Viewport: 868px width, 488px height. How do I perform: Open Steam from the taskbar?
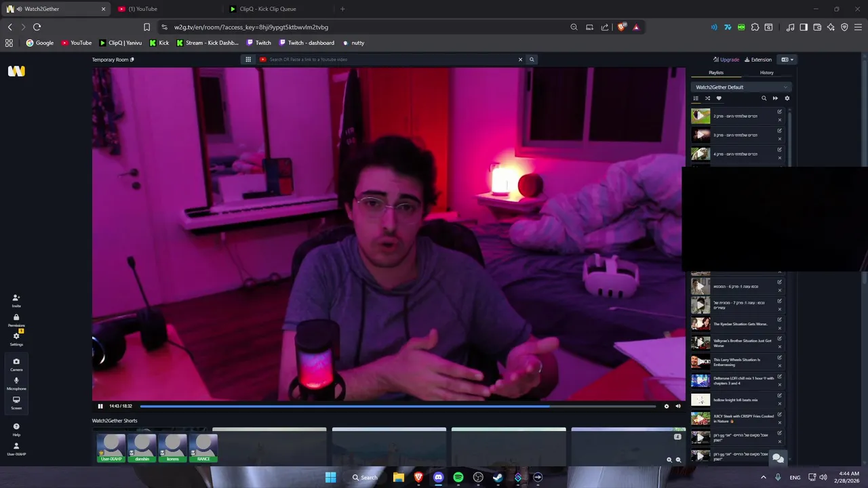pyautogui.click(x=498, y=477)
